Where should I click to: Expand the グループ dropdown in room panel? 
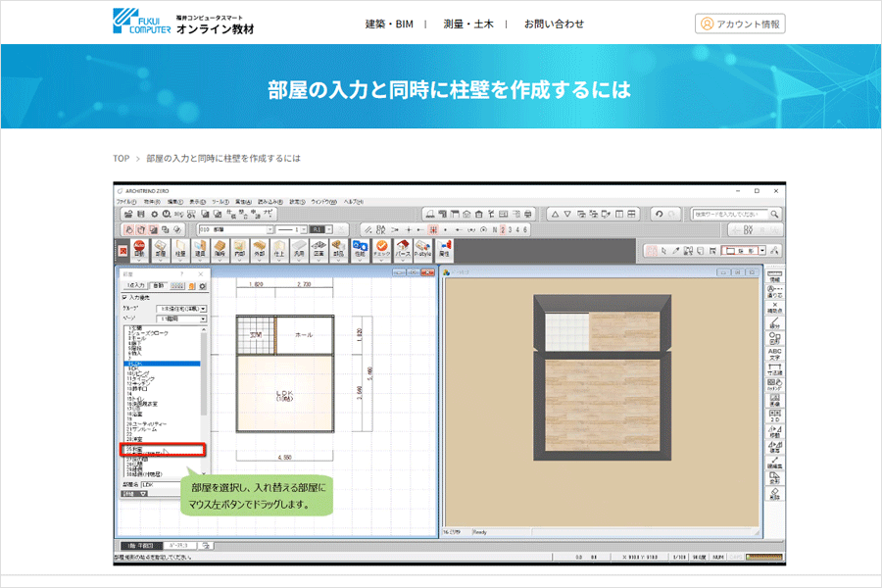pyautogui.click(x=203, y=309)
